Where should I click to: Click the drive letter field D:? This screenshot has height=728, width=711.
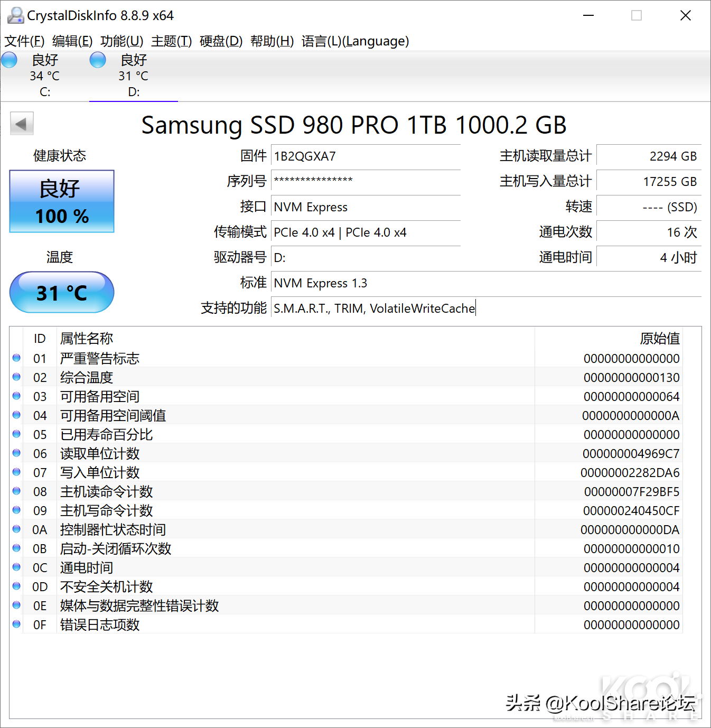click(366, 258)
